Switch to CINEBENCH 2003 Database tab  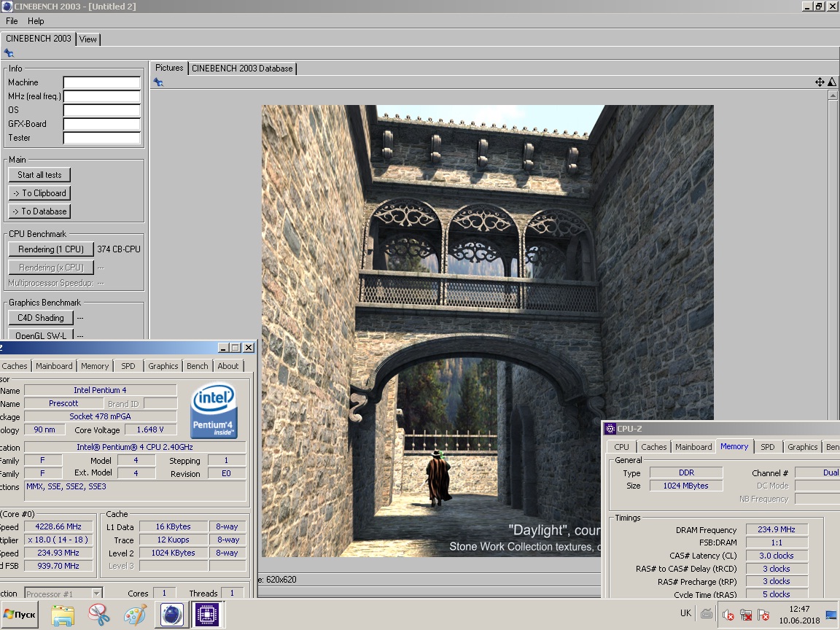(x=242, y=69)
